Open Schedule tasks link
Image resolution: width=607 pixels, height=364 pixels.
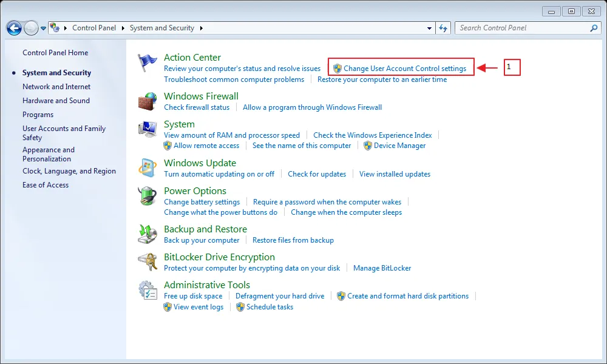(270, 307)
